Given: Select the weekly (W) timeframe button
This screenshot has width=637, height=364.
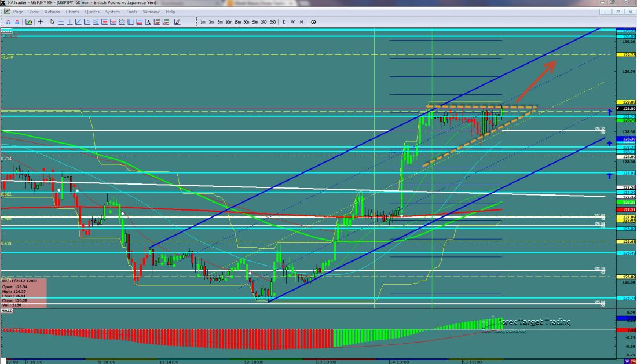Looking at the screenshot, I should click(x=293, y=22).
